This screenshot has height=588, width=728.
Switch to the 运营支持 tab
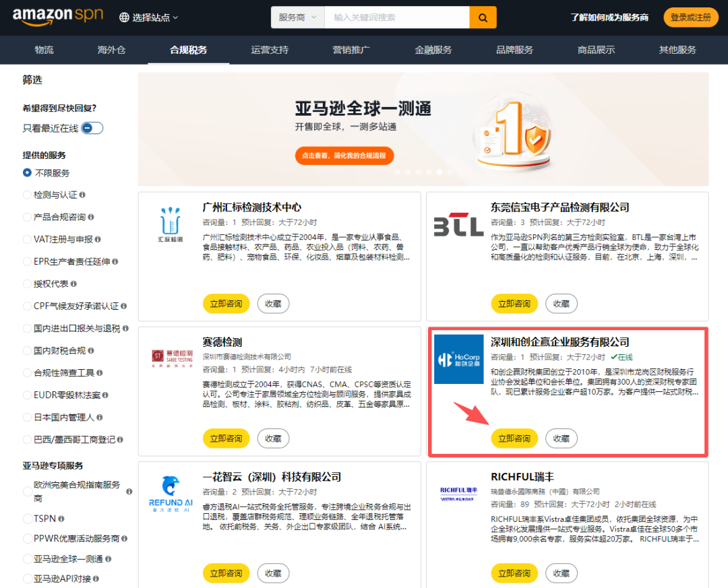tap(270, 50)
